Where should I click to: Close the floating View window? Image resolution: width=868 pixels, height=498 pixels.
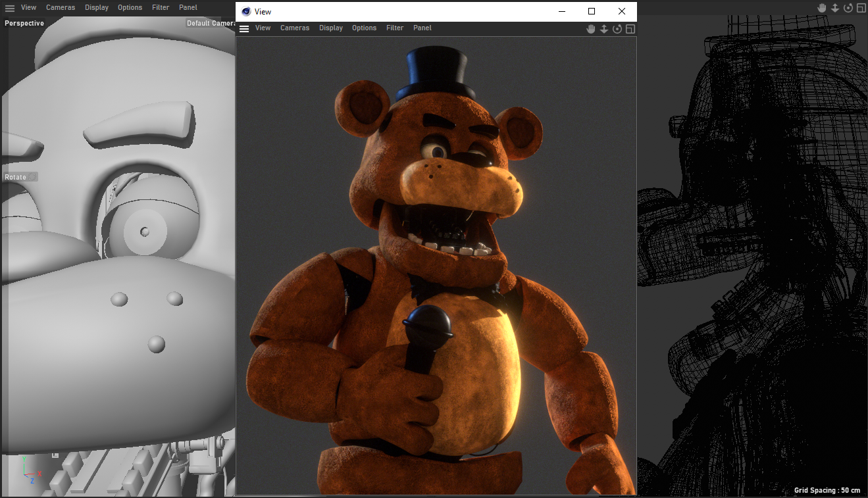622,11
